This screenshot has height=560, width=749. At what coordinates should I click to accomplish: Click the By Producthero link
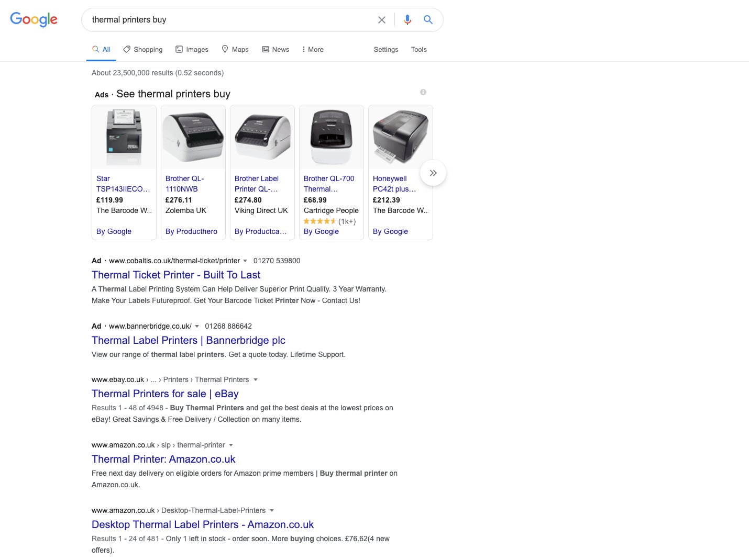pos(191,231)
